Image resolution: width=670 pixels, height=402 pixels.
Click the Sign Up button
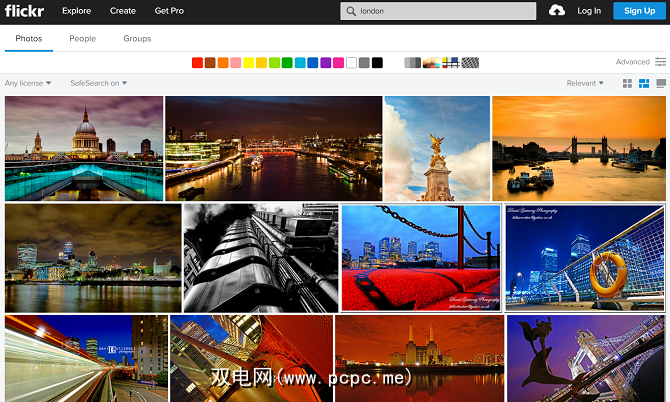click(x=639, y=11)
